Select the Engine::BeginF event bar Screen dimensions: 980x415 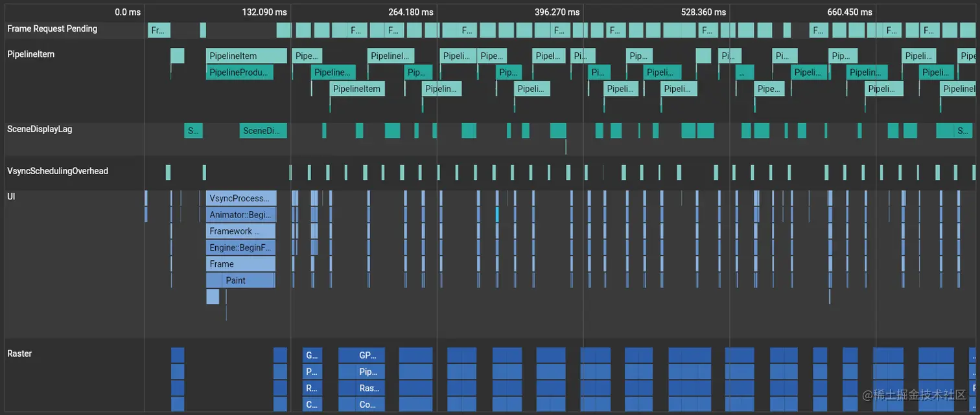pyautogui.click(x=240, y=247)
